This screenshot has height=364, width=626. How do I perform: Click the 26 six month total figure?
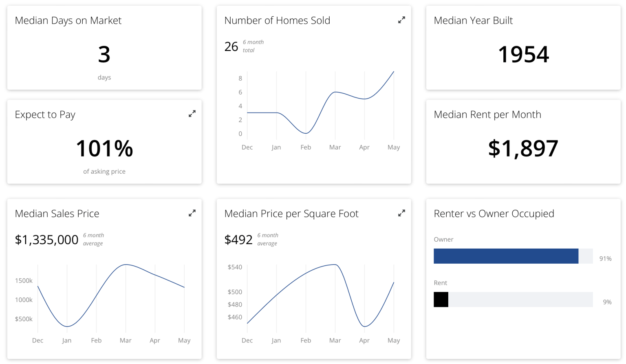(231, 46)
